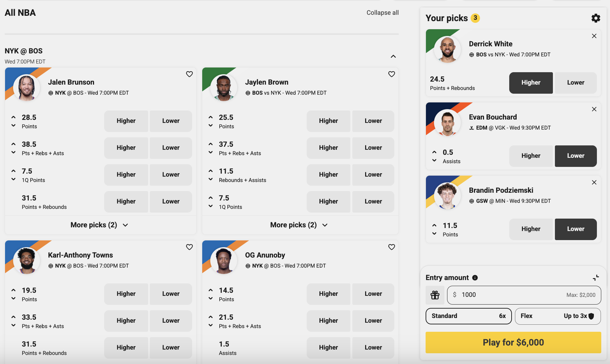Click Collapse all link
This screenshot has height=364, width=610.
tap(383, 13)
